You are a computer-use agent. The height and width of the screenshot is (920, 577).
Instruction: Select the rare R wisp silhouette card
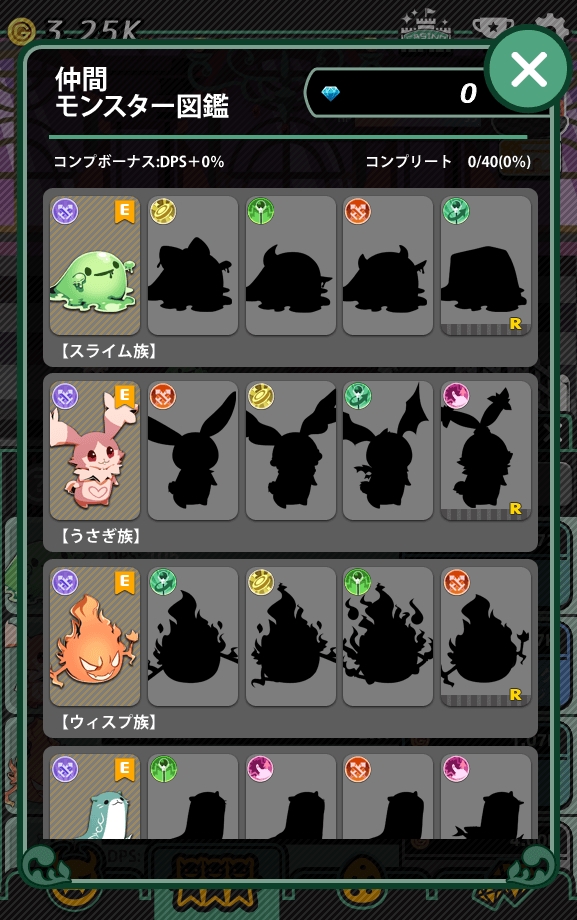point(485,637)
